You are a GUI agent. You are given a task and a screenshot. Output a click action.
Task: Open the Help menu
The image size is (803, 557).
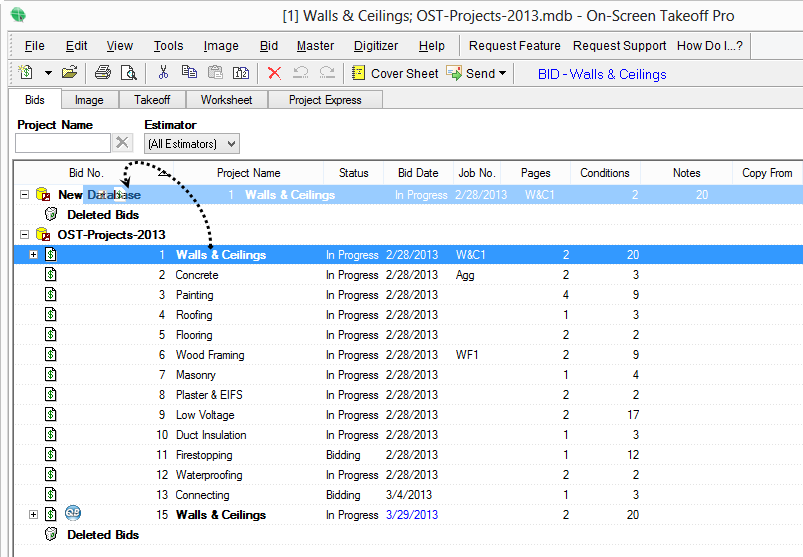pyautogui.click(x=432, y=46)
